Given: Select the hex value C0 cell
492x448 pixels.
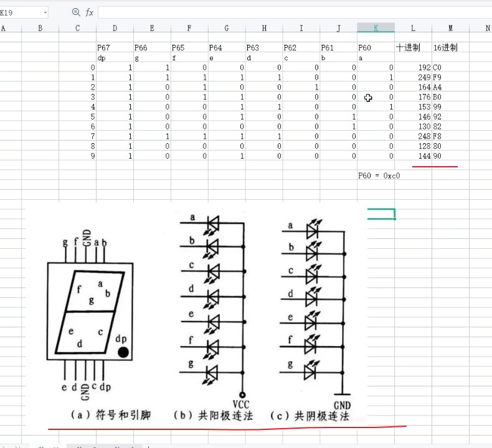Looking at the screenshot, I should coord(450,67).
